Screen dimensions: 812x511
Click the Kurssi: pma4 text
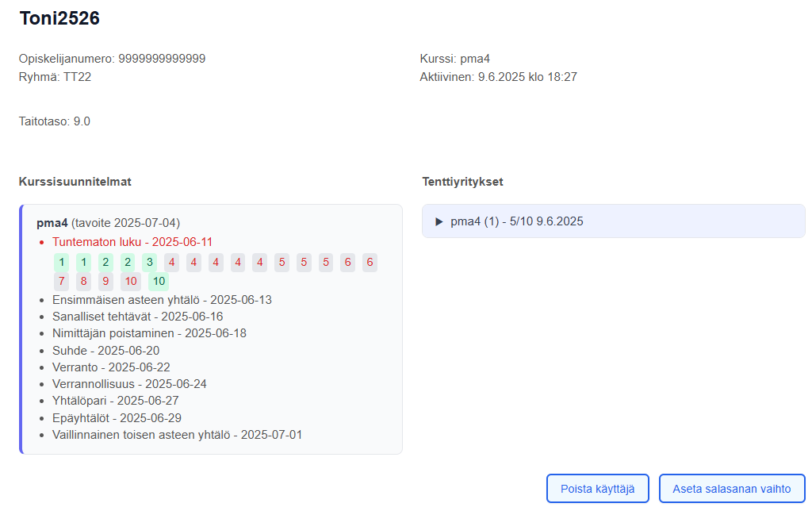[x=454, y=59]
